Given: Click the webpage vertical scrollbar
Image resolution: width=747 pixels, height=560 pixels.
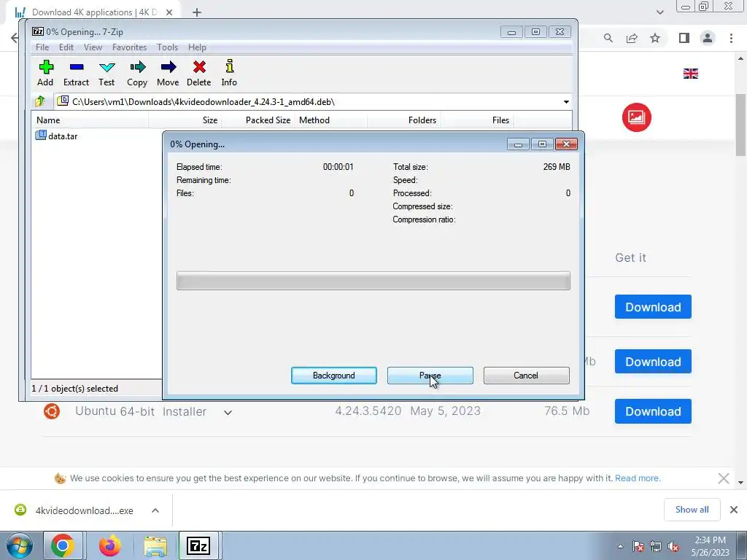Looking at the screenshot, I should [740, 125].
